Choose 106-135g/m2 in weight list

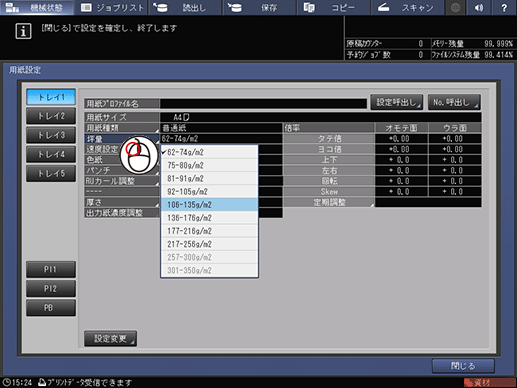(209, 204)
